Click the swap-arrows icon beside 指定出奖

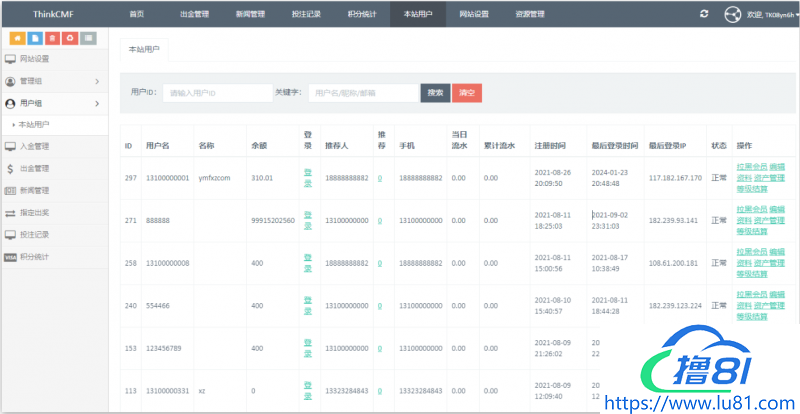10,213
